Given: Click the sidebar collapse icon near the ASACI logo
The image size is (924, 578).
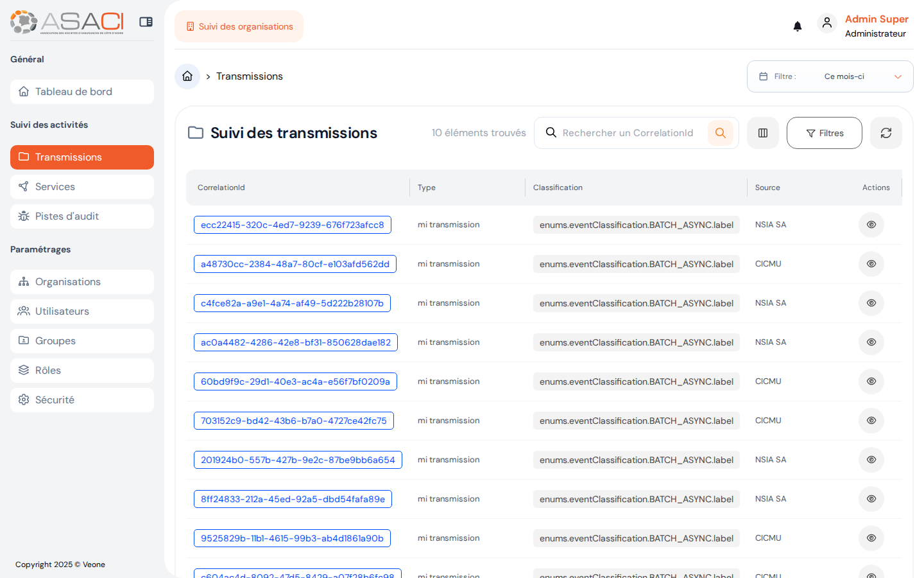Looking at the screenshot, I should [146, 21].
